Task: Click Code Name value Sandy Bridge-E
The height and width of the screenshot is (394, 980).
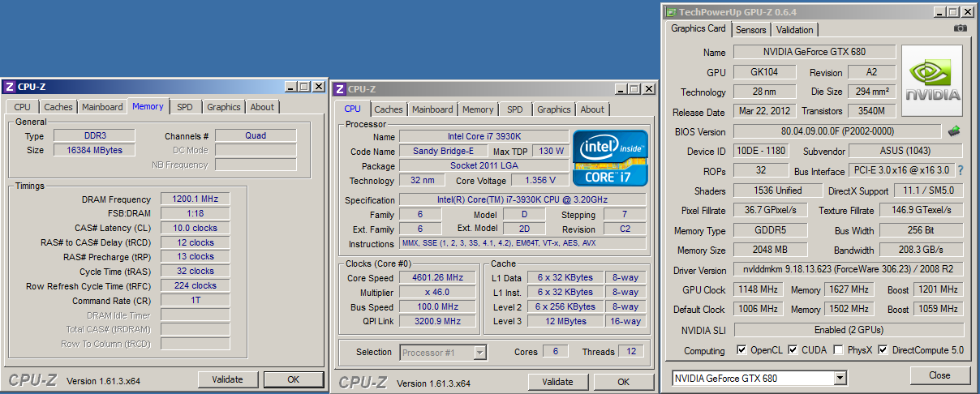Action: point(445,151)
